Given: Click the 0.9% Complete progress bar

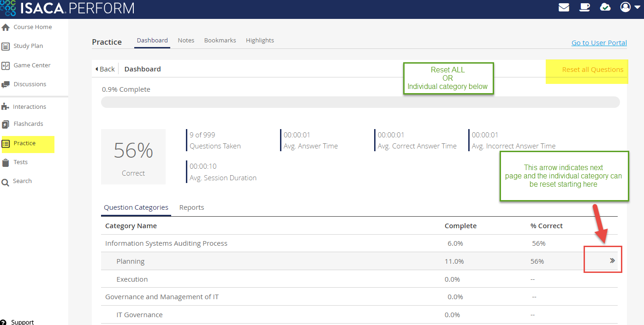Looking at the screenshot, I should coord(360,102).
